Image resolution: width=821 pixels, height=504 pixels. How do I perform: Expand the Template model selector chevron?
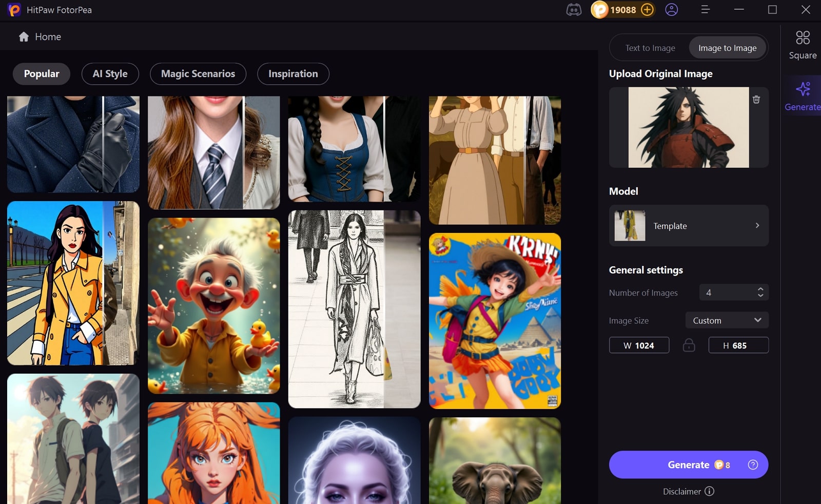point(757,225)
